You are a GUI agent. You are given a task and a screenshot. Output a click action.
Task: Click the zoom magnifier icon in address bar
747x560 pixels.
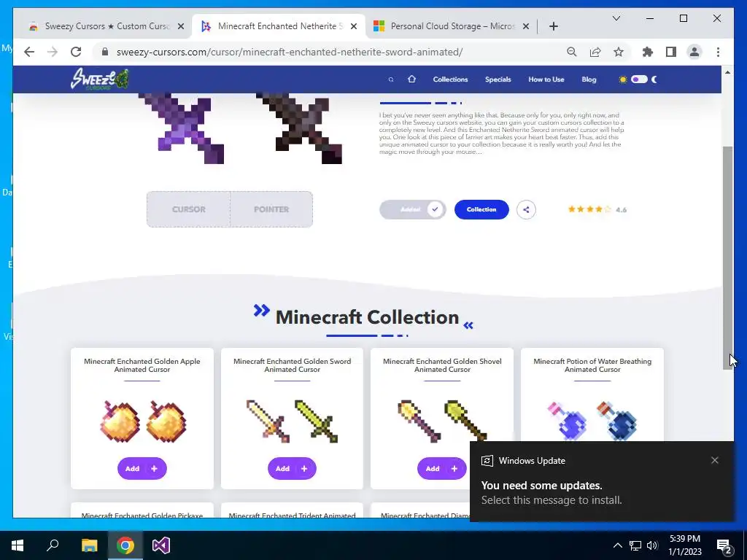point(572,52)
